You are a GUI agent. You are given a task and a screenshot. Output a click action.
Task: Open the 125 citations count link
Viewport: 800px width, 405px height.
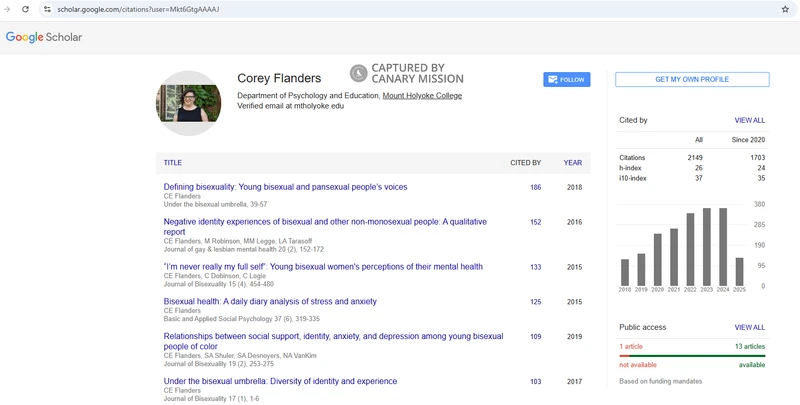pos(535,301)
